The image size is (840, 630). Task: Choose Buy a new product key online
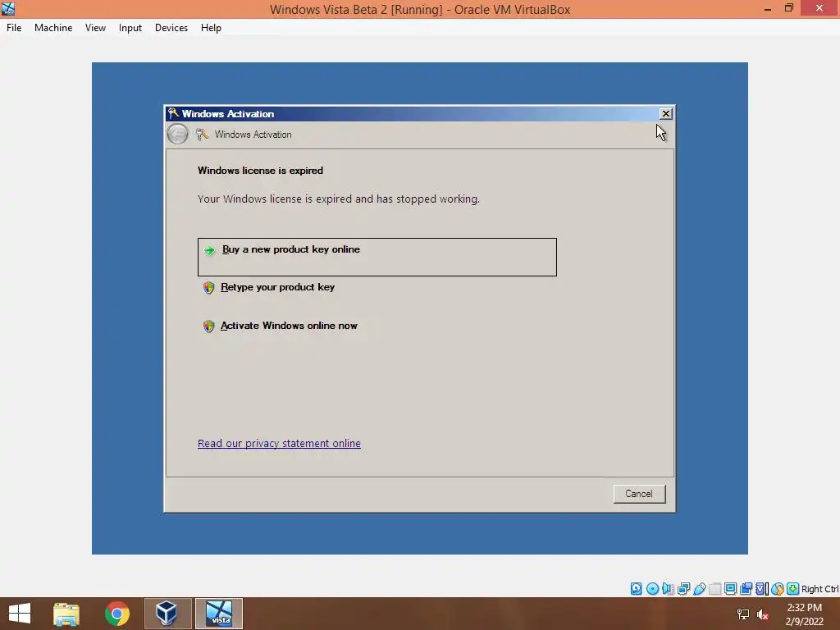pos(377,257)
